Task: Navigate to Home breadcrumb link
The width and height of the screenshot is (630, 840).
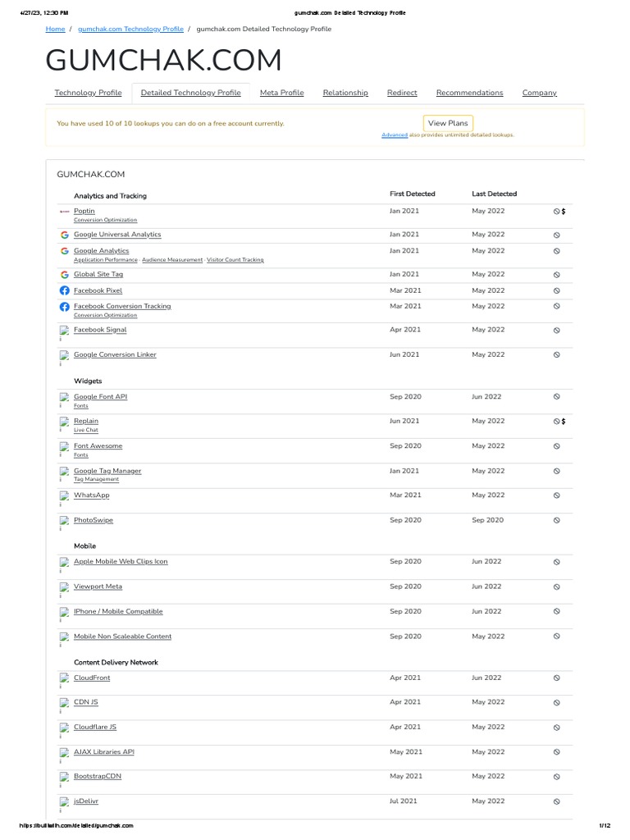Action: pos(55,29)
